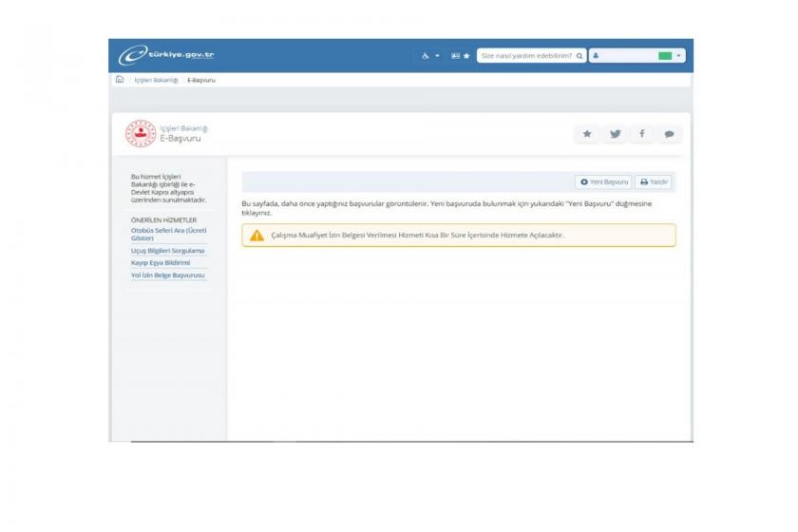
Task: Print the page using Yazdır
Action: [x=655, y=181]
